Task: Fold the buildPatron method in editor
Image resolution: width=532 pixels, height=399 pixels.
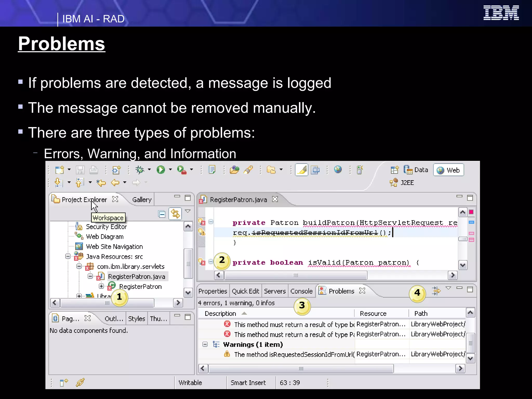Action: [211, 222]
